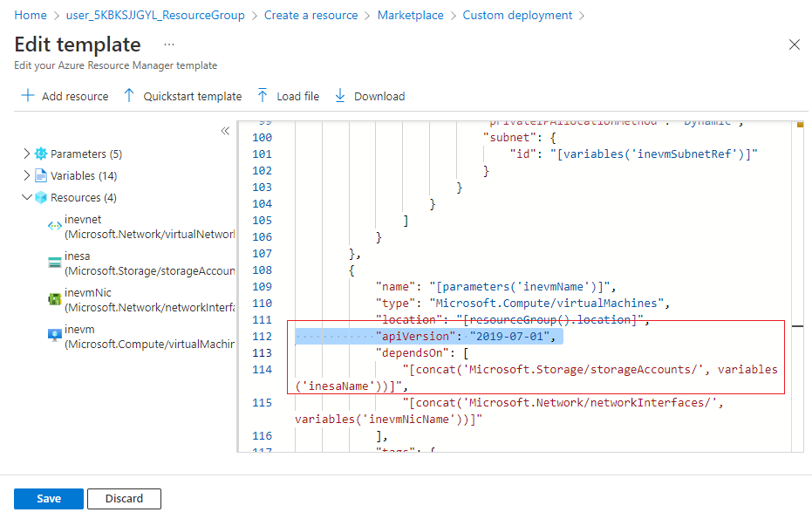Expand the Parameters (5) tree node

tap(26, 154)
